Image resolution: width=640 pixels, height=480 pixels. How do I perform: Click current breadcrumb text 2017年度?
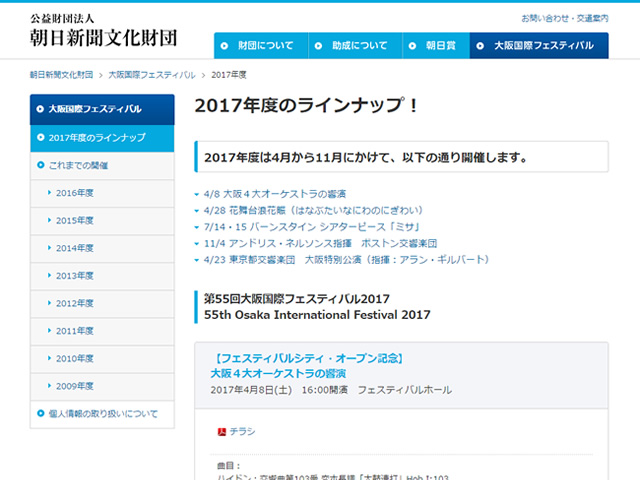[229, 75]
